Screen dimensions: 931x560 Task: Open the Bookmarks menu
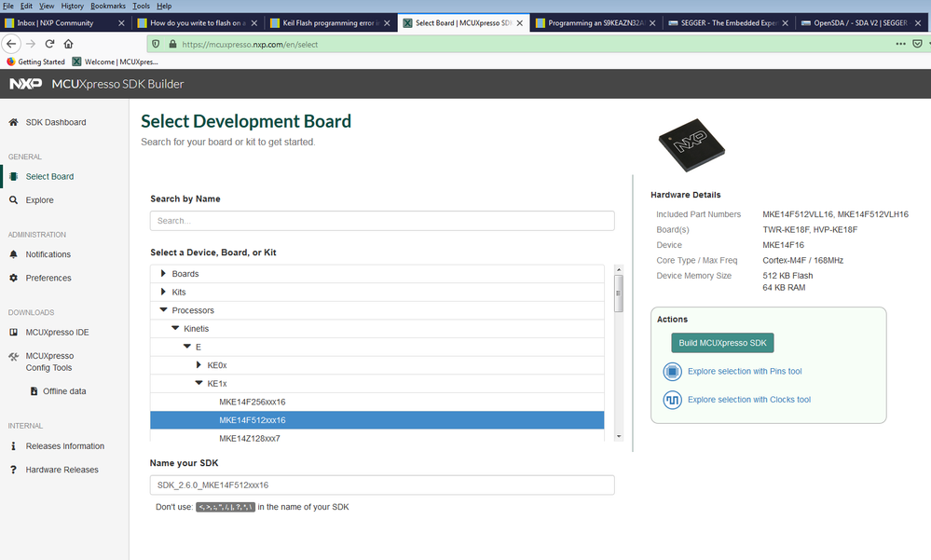click(107, 6)
